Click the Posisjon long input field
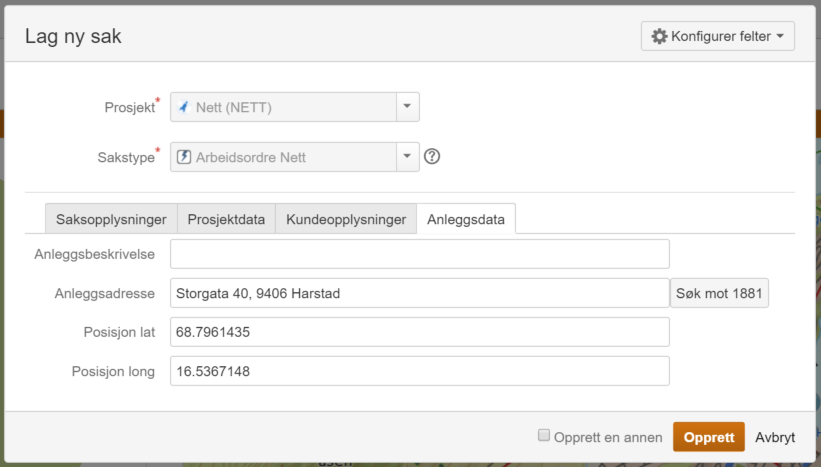Screen dimensions: 821x467 pos(419,371)
